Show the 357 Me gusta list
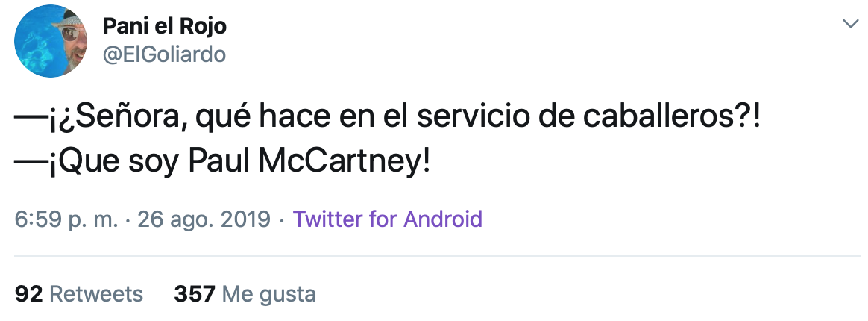This screenshot has height=321, width=868. coord(245,293)
